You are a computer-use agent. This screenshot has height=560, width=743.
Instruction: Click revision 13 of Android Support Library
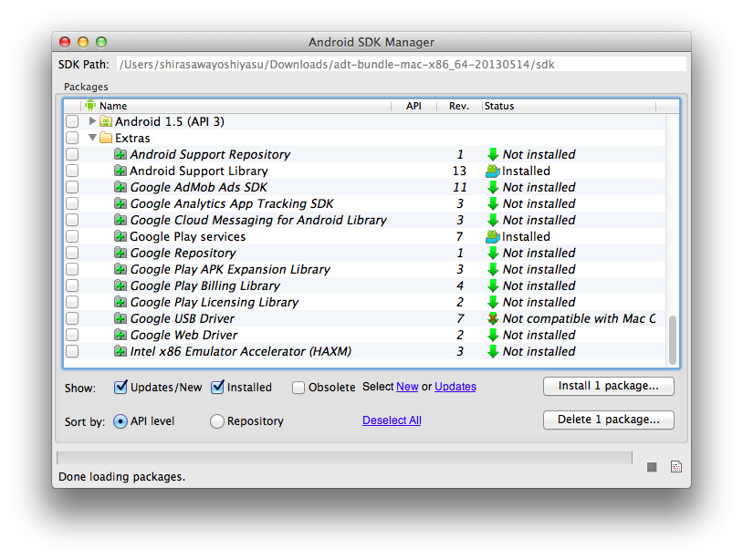[459, 171]
